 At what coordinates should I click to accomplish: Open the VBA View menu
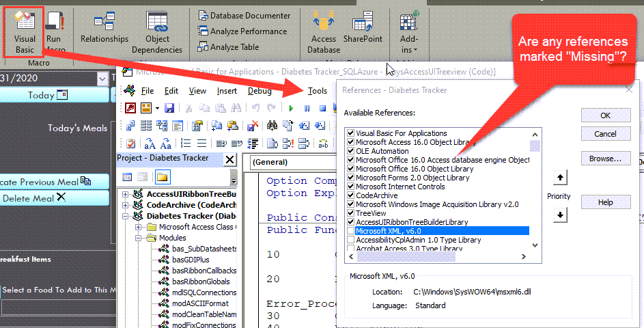197,91
